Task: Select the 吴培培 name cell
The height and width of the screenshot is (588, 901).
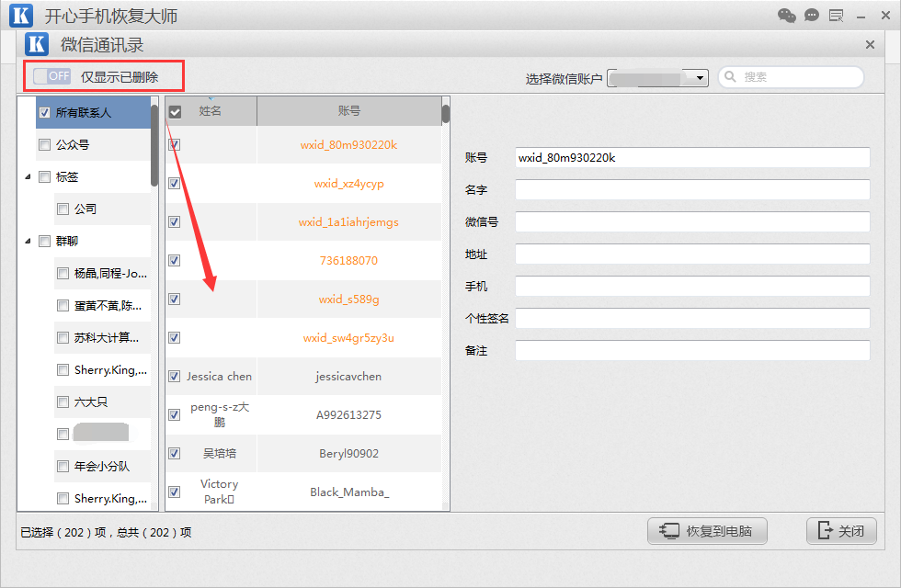Action: (x=219, y=453)
